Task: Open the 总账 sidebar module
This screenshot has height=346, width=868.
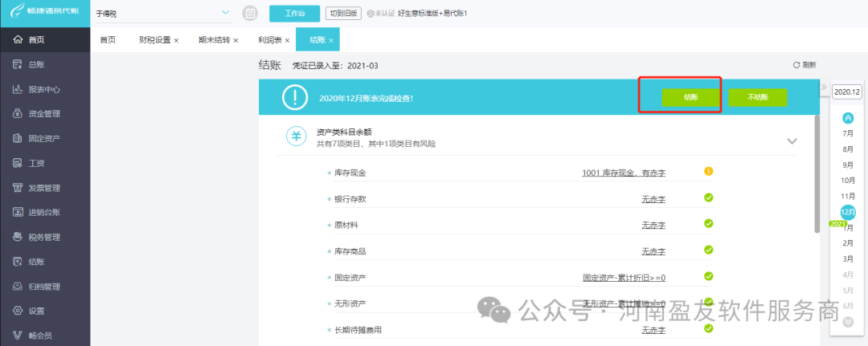Action: pos(45,65)
